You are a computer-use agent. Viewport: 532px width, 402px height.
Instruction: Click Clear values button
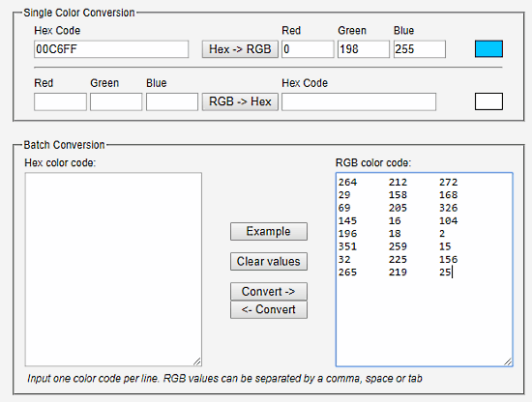click(269, 261)
